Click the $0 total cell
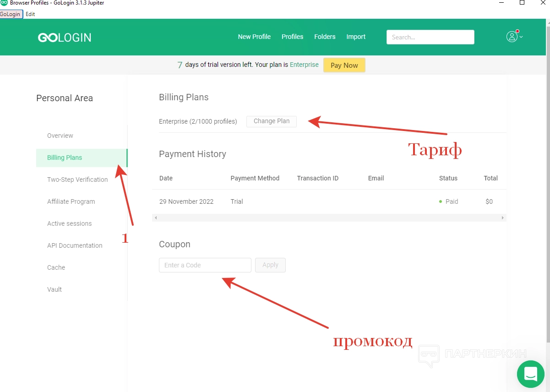Image resolution: width=550 pixels, height=392 pixels. coord(489,201)
